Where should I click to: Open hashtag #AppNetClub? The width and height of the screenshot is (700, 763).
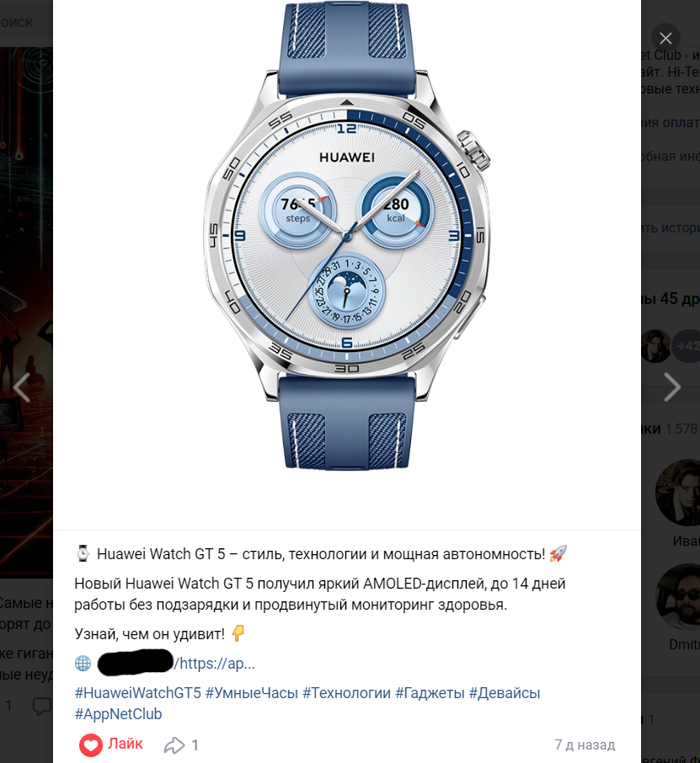point(118,714)
